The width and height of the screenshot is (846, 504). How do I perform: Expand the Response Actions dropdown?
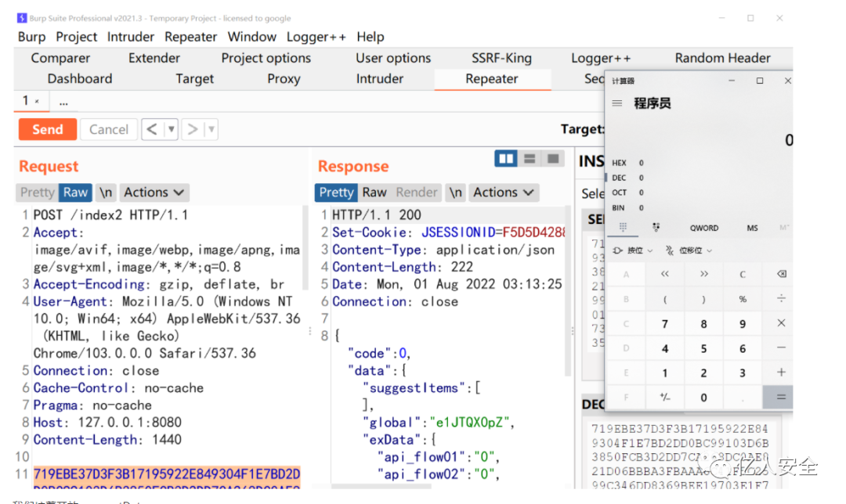(504, 193)
